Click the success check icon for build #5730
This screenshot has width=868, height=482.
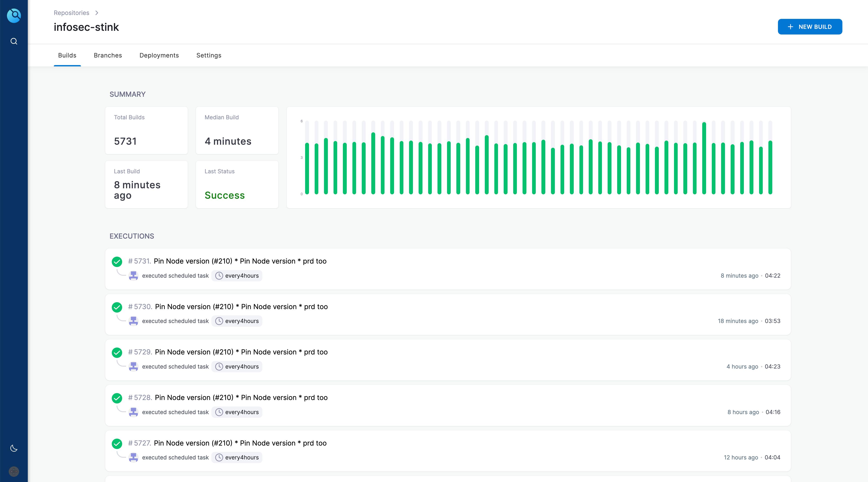(117, 307)
